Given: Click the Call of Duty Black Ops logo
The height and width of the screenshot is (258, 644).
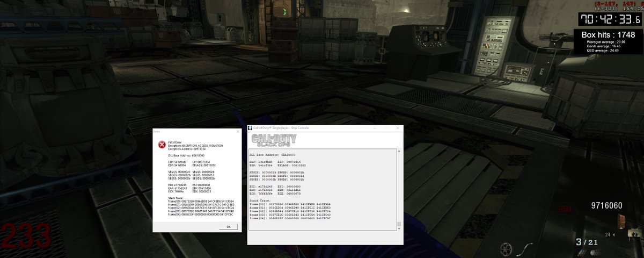Looking at the screenshot, I should (274, 140).
